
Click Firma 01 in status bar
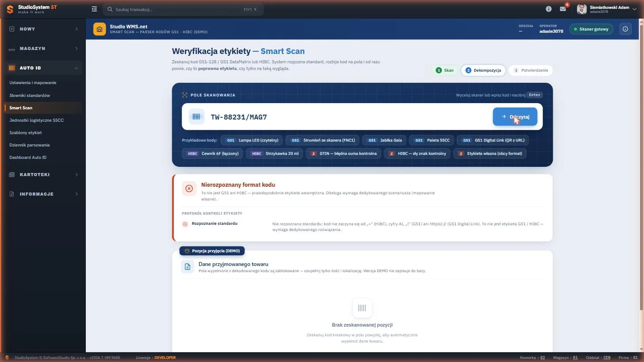[x=628, y=358]
